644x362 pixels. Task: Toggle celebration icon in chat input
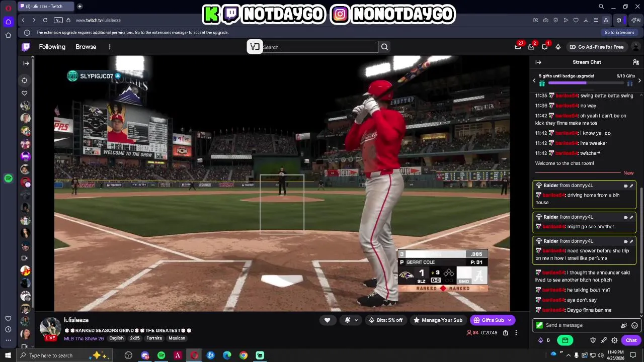tap(624, 325)
